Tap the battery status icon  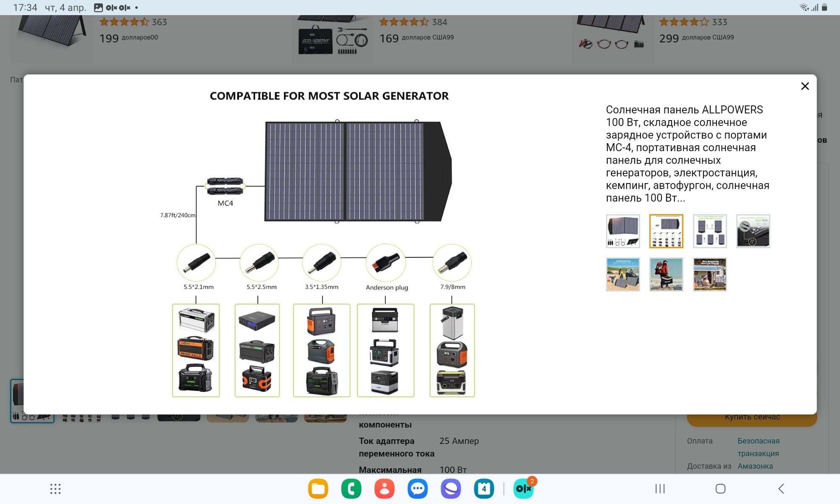coord(824,8)
